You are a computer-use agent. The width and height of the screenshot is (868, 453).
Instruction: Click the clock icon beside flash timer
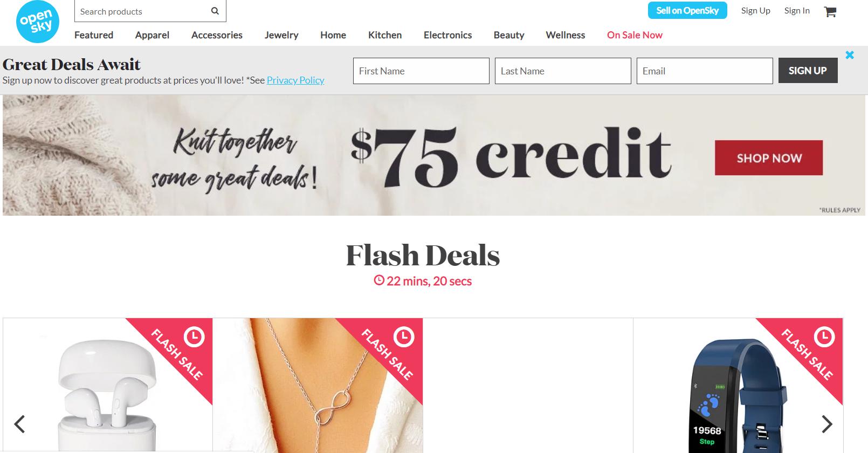click(379, 280)
